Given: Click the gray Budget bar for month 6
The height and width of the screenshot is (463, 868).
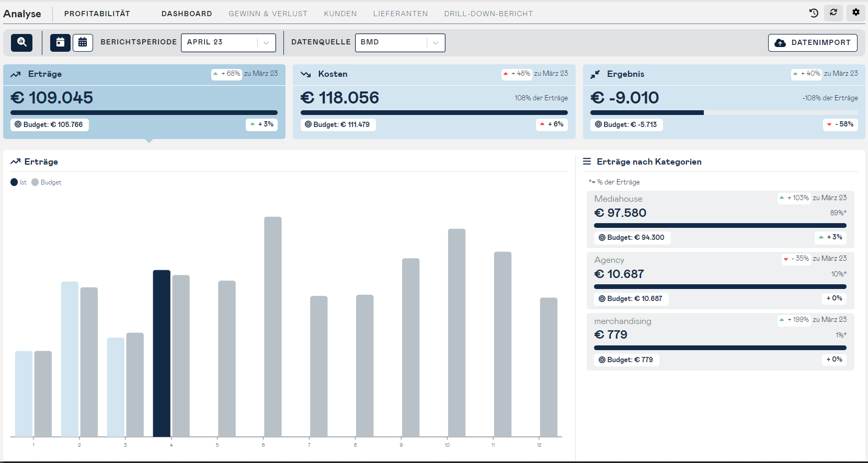Looking at the screenshot, I should (273, 327).
